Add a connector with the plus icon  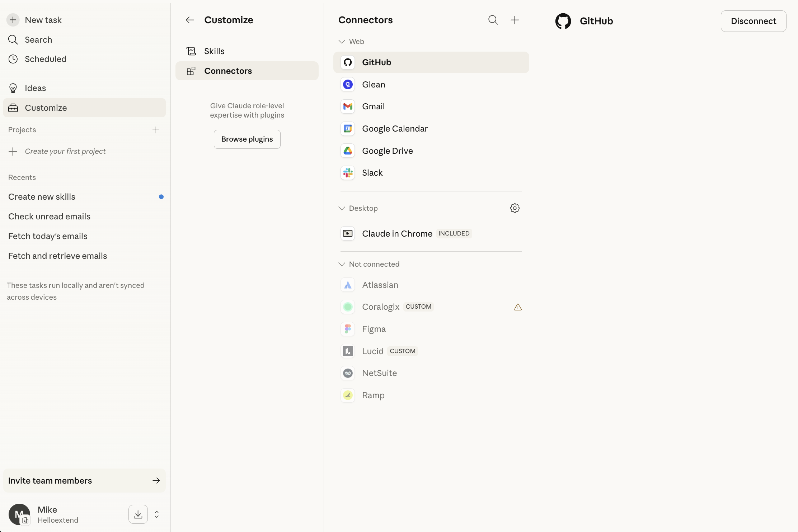[x=515, y=20]
